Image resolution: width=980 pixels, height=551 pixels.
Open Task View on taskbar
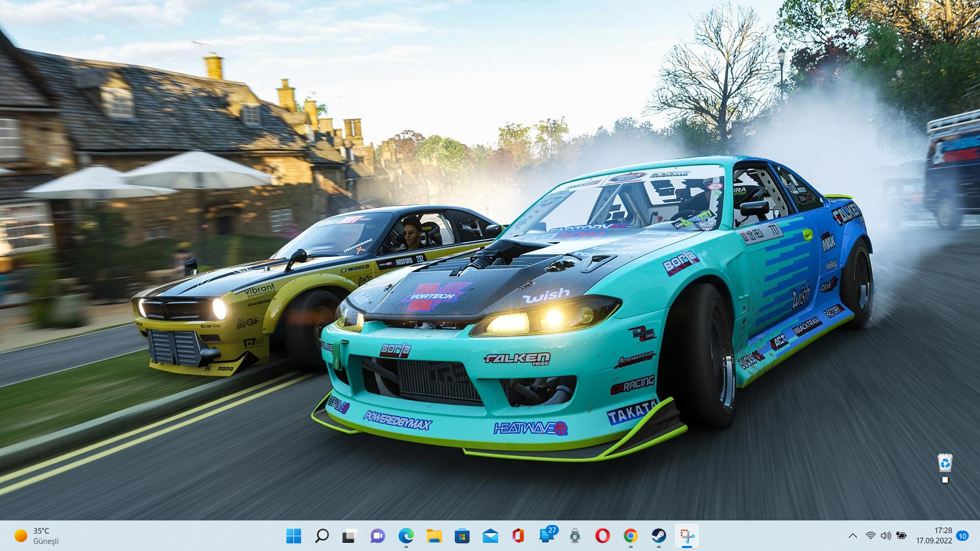click(x=349, y=536)
